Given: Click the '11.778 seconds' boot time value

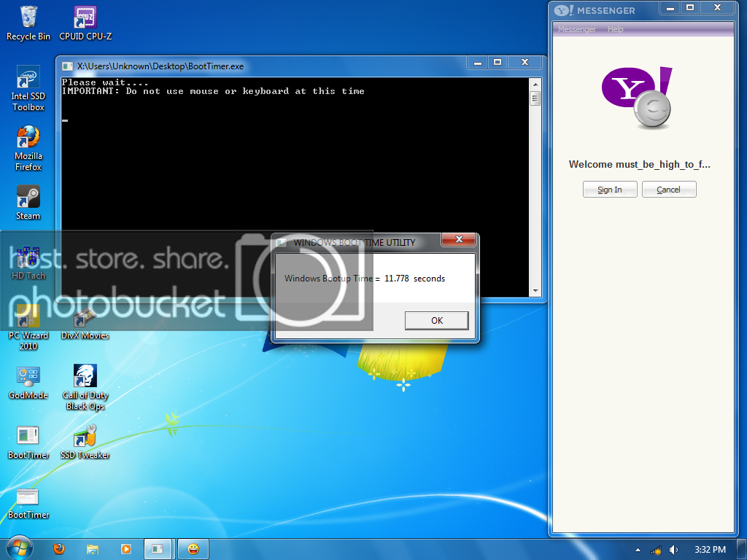Looking at the screenshot, I should 414,279.
